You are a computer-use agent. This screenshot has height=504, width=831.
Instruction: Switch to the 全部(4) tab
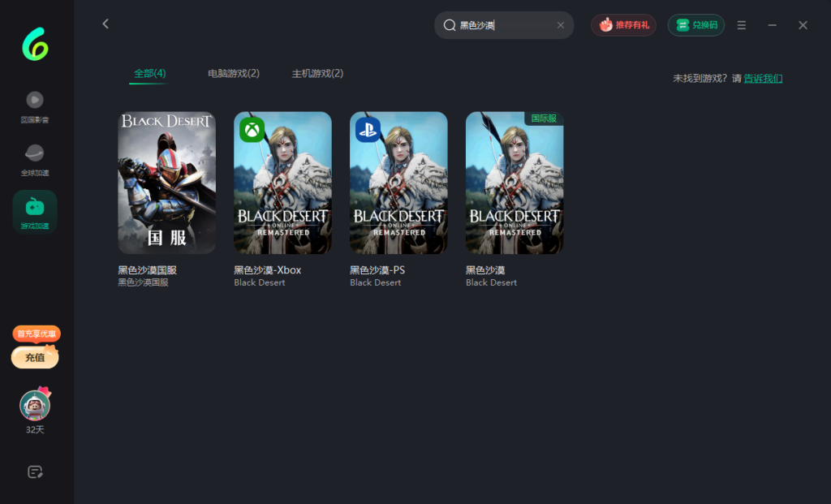point(149,74)
